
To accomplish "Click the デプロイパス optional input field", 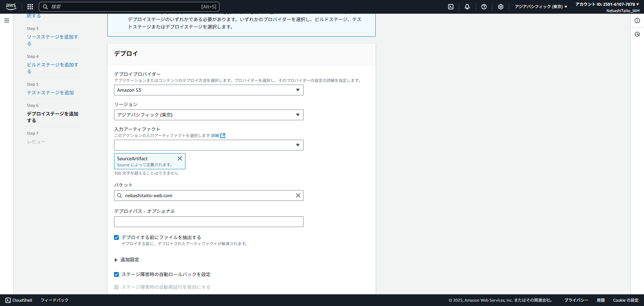I will click(209, 222).
